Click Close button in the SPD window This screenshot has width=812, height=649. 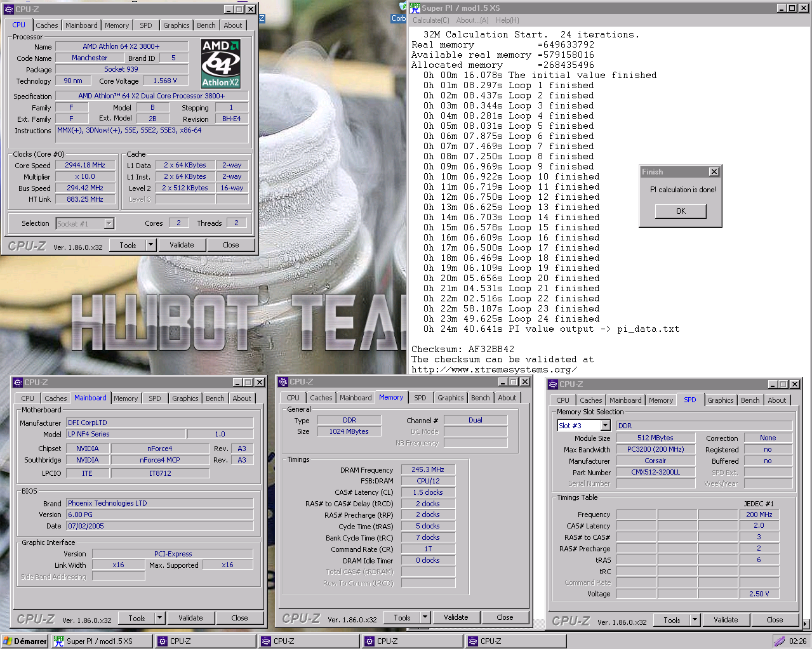point(775,620)
